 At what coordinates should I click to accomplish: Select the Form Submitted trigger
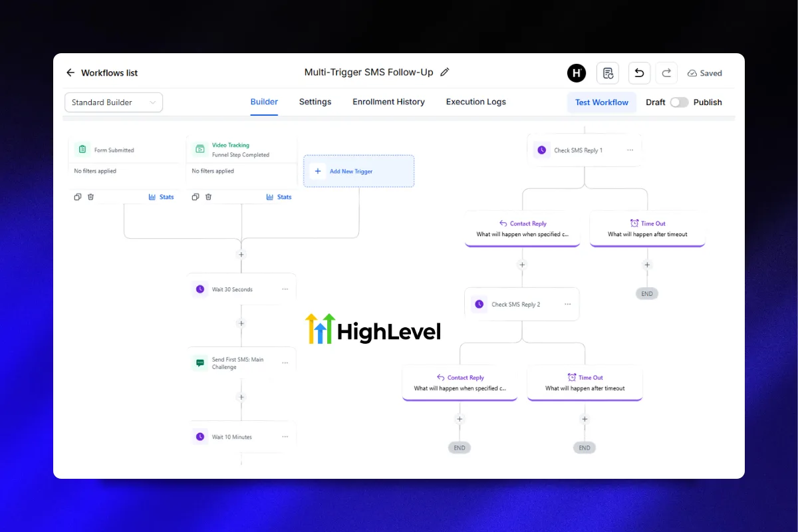tap(124, 150)
